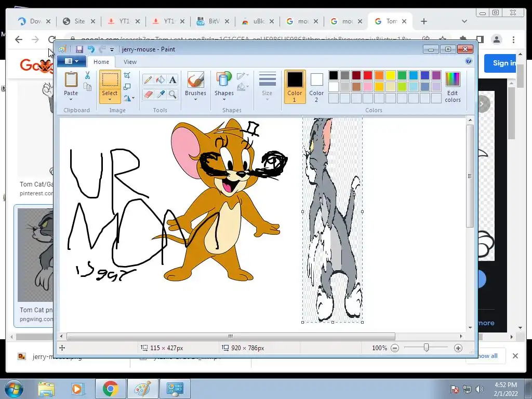Viewport: 532px width, 399px height.
Task: Toggle Color 1 as active color
Action: tap(295, 87)
